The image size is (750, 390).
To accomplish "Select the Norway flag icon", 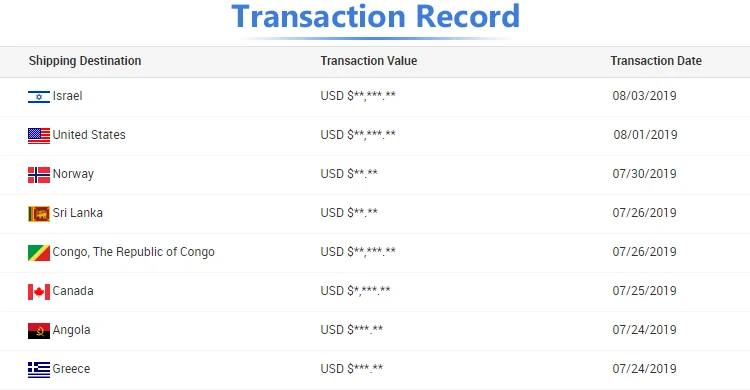I will point(39,175).
